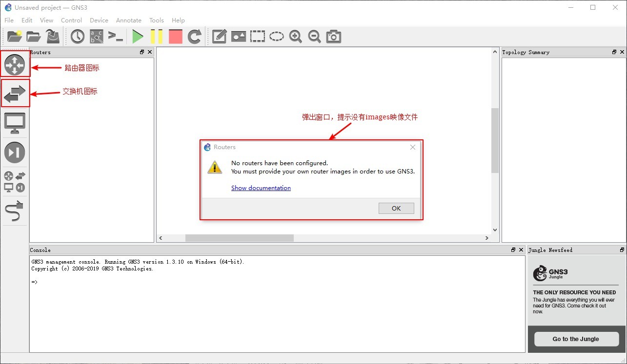
Task: Suspend all devices with yellow pause icon
Action: pos(157,37)
